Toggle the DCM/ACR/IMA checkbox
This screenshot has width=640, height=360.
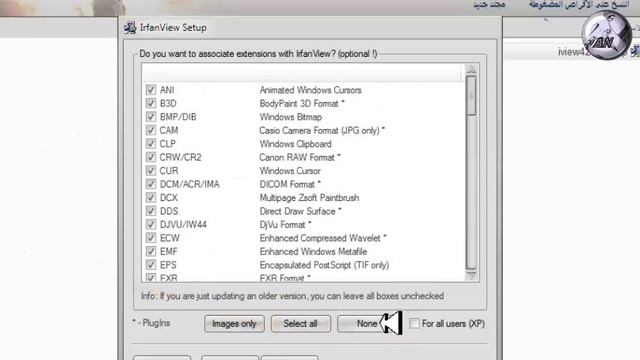(151, 184)
